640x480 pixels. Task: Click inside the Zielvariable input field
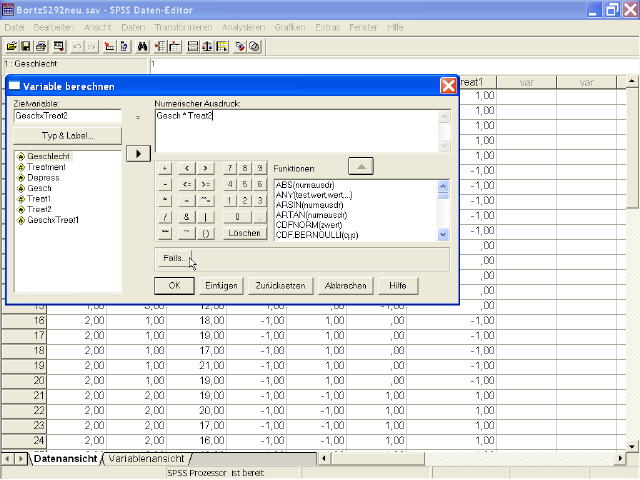click(67, 115)
